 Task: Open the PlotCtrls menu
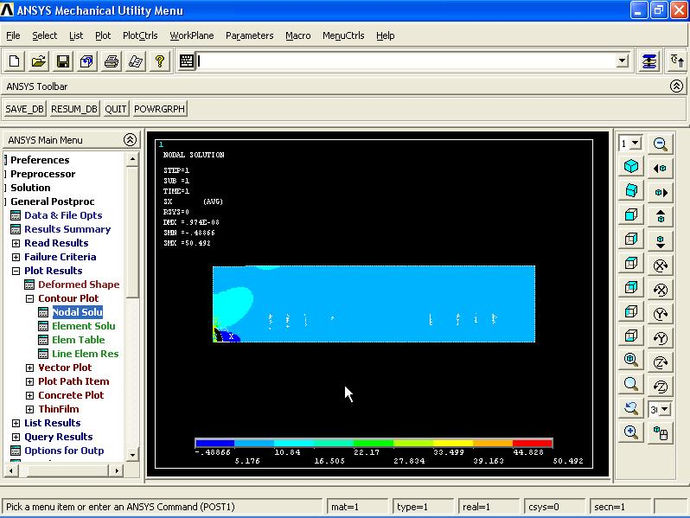[140, 36]
